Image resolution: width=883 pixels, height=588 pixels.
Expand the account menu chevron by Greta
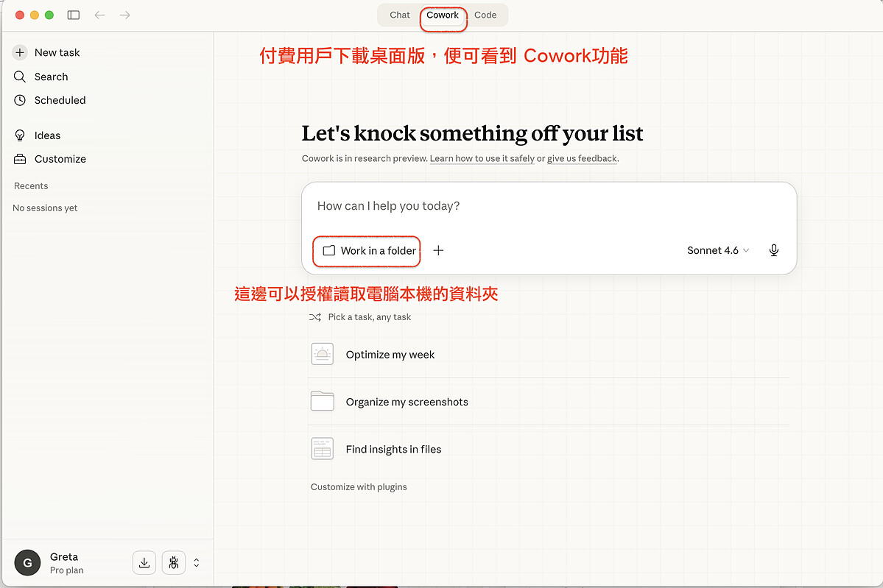(197, 563)
